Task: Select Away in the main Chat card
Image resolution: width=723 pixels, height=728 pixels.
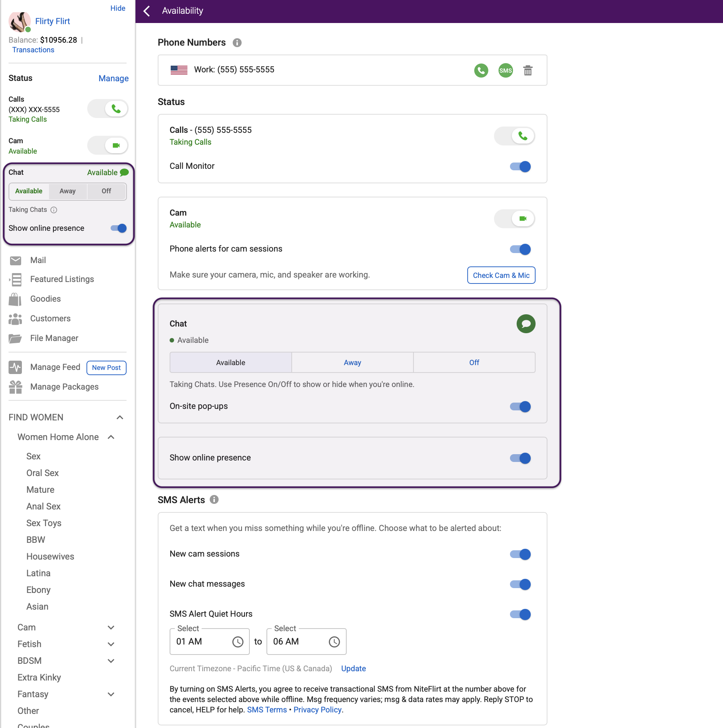Action: coord(353,363)
